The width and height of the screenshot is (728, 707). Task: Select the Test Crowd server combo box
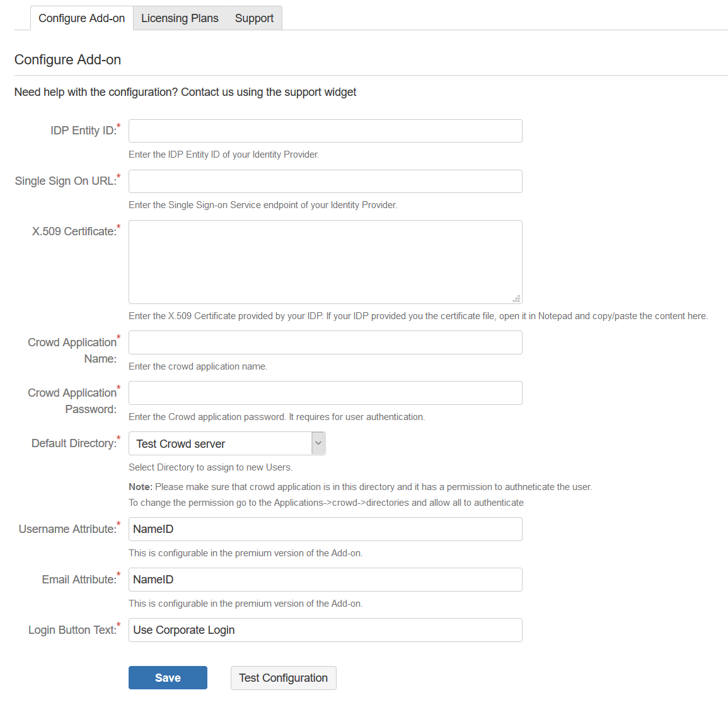(x=227, y=443)
